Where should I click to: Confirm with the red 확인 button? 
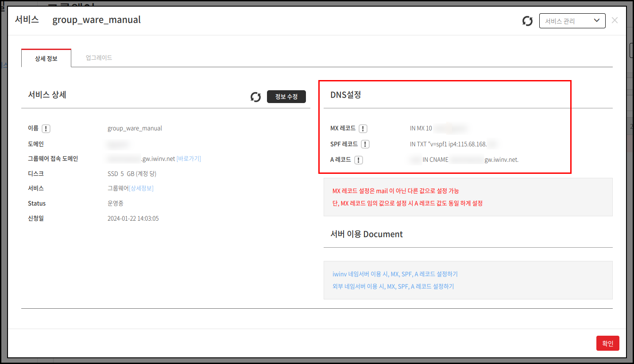tap(607, 343)
